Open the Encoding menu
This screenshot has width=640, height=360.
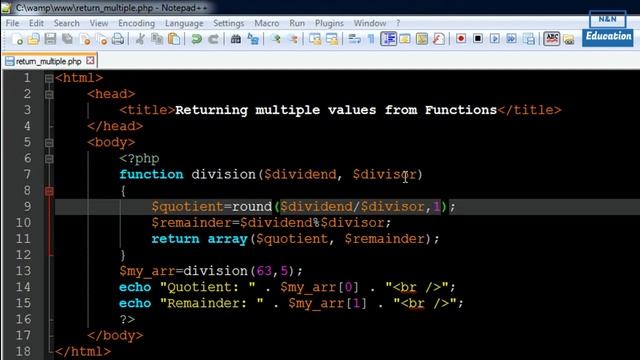[136, 23]
